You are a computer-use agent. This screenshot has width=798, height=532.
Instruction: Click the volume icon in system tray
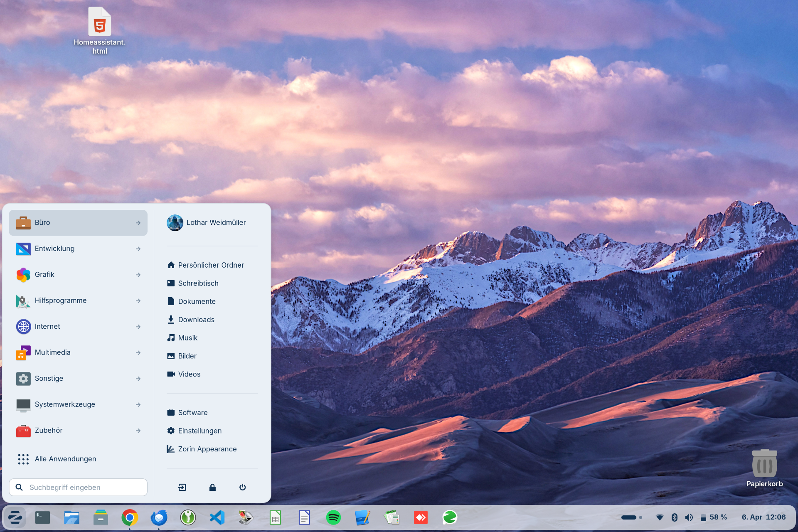(689, 517)
